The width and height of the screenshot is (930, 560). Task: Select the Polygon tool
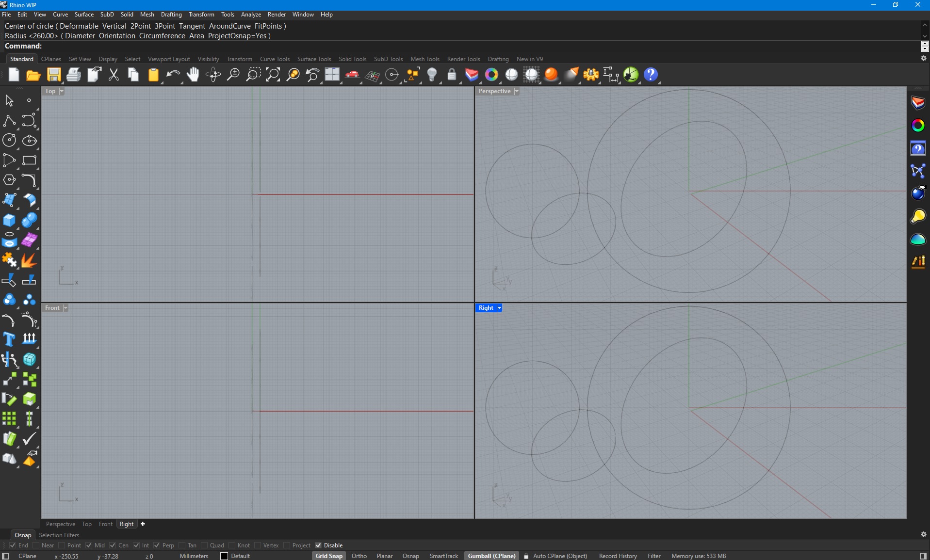pos(9,180)
